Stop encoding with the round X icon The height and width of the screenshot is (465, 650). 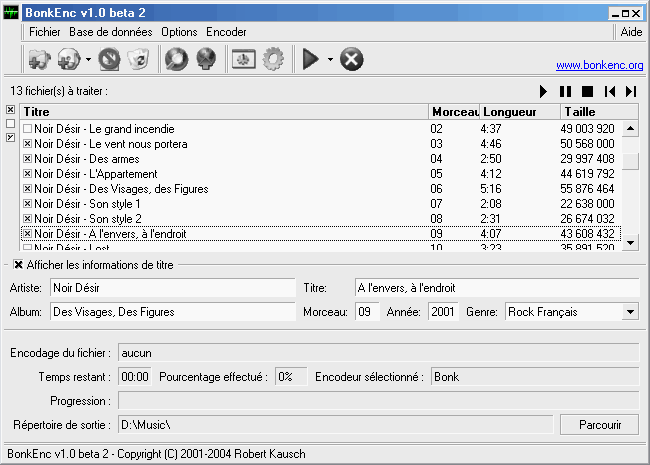[x=352, y=59]
